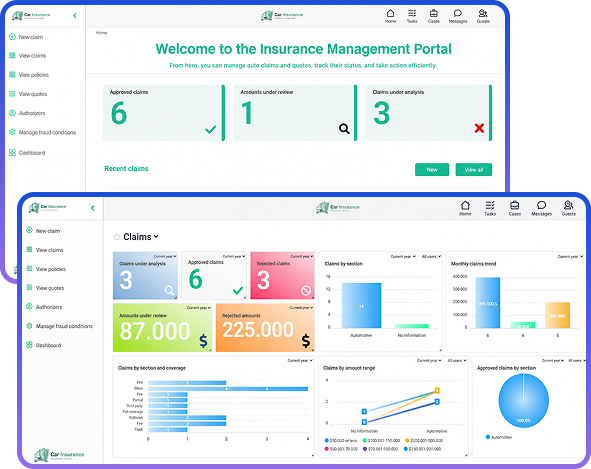Select View claims in back window sidebar
591x469 pixels.
28,55
